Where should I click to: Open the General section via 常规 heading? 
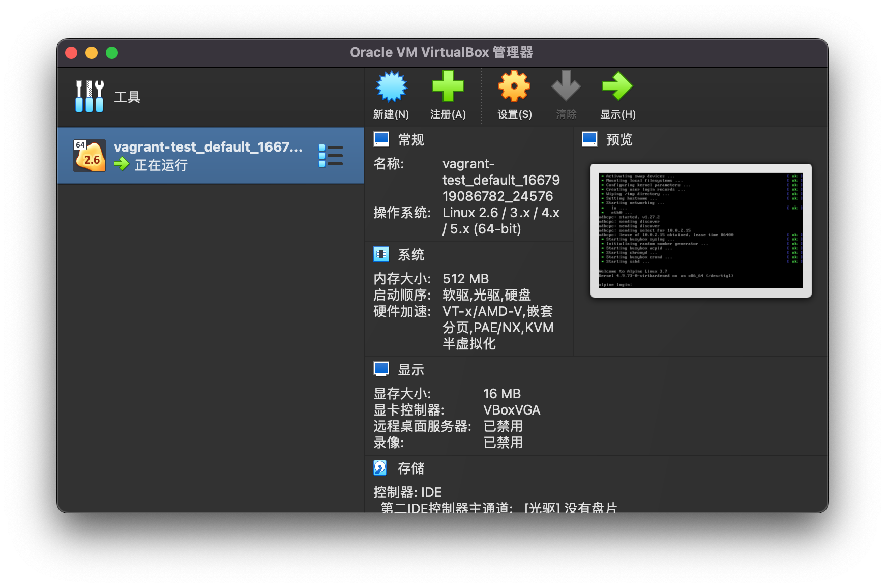[x=411, y=140]
